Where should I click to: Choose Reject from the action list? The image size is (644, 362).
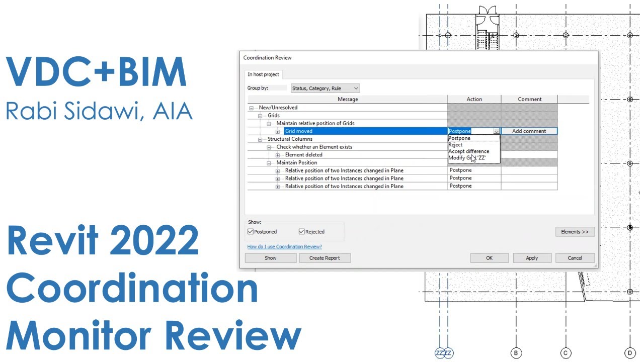[x=474, y=145]
